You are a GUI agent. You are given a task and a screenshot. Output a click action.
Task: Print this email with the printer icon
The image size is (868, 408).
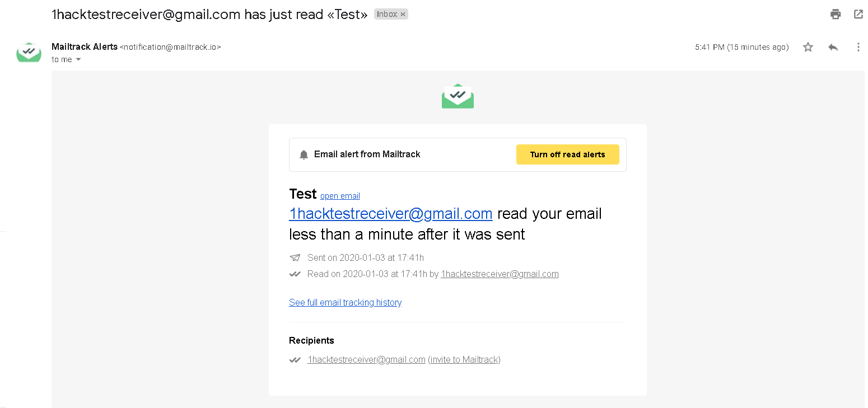(x=836, y=15)
